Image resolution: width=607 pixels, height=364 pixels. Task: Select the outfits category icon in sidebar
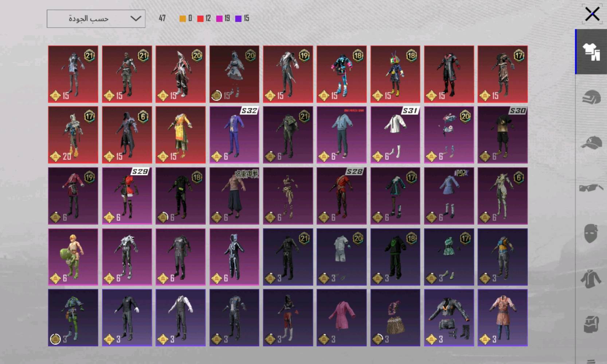pyautogui.click(x=591, y=52)
